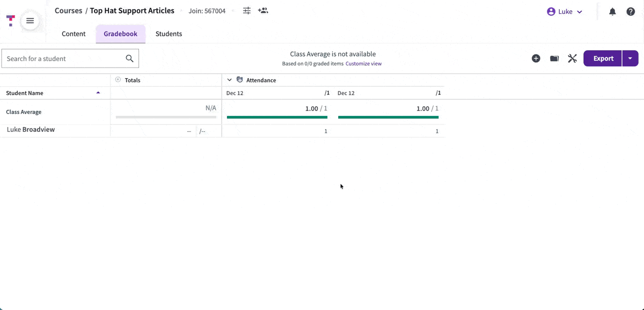Image resolution: width=644 pixels, height=310 pixels.
Task: Click the Customize view link
Action: click(x=363, y=63)
